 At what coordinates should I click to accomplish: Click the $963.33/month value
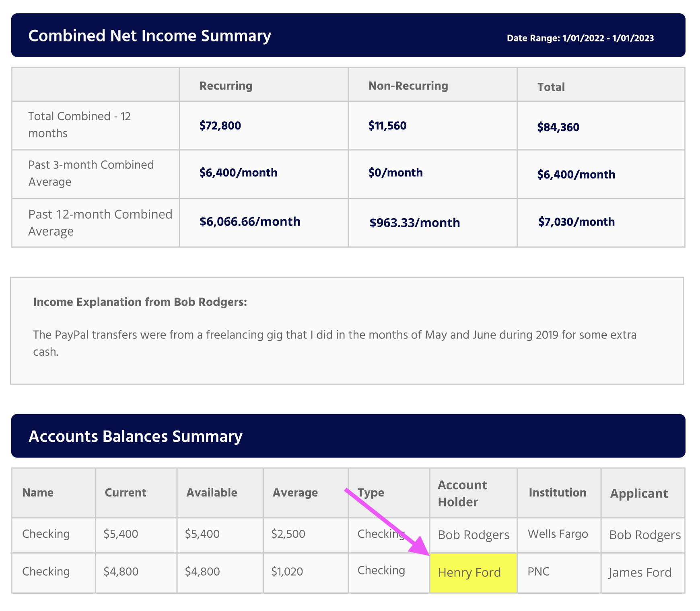click(415, 223)
